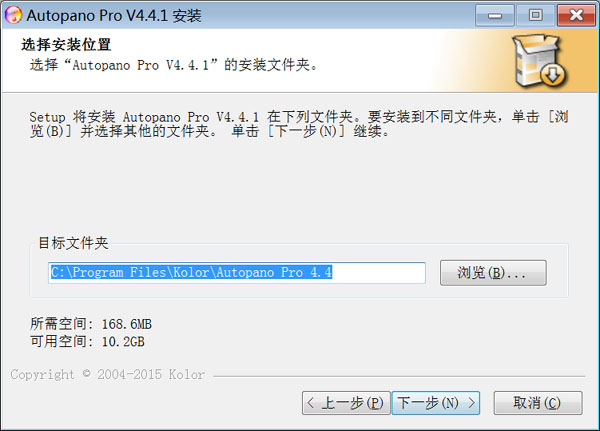Click the Setup instruction paragraph text
The image size is (600, 431).
pyautogui.click(x=299, y=124)
